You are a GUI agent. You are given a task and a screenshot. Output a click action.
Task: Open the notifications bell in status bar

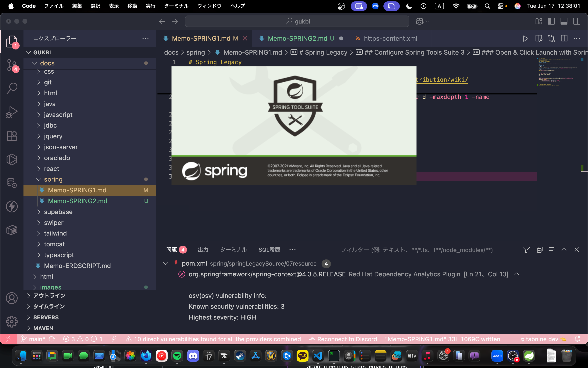click(x=577, y=339)
